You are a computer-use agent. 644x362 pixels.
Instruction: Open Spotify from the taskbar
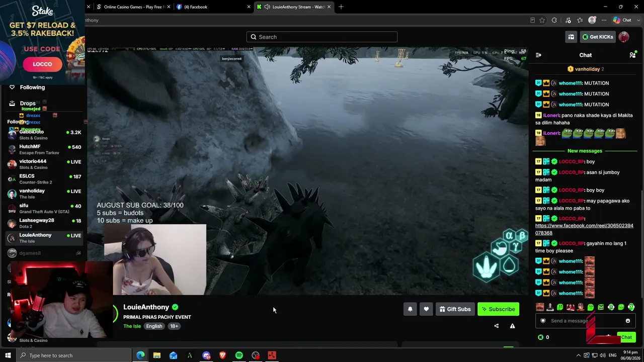point(239,355)
